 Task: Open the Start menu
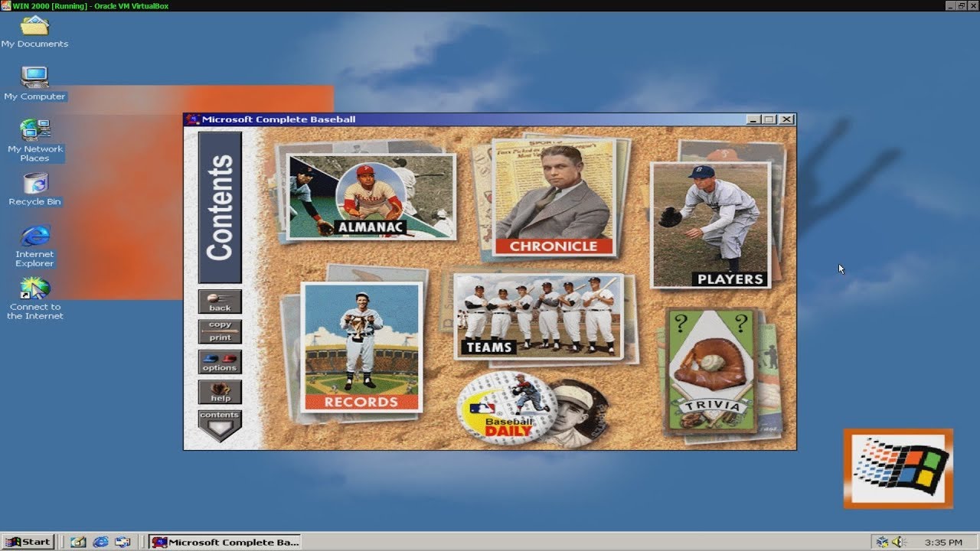pos(28,542)
